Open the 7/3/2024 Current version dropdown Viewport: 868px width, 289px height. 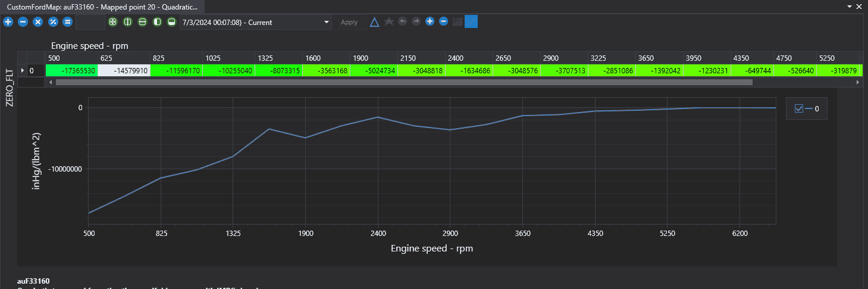pos(255,22)
